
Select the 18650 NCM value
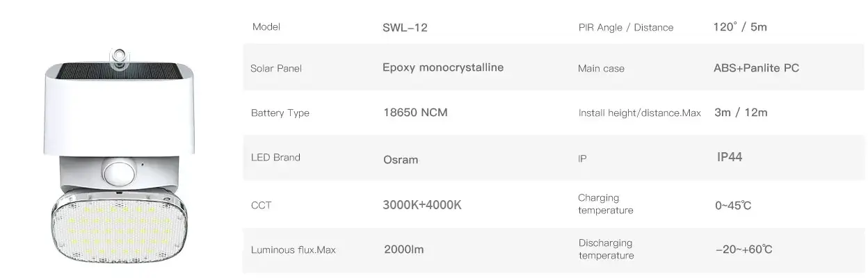click(x=415, y=112)
